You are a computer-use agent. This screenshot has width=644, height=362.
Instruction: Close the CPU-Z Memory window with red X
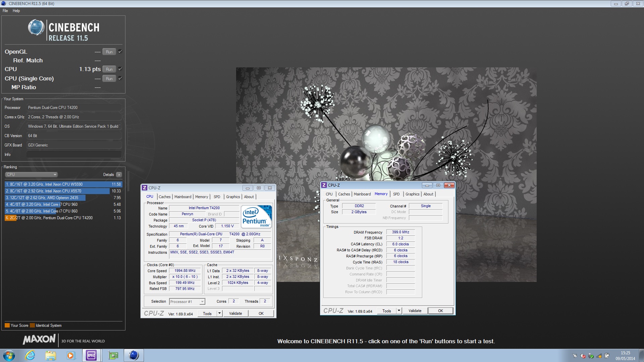(449, 185)
